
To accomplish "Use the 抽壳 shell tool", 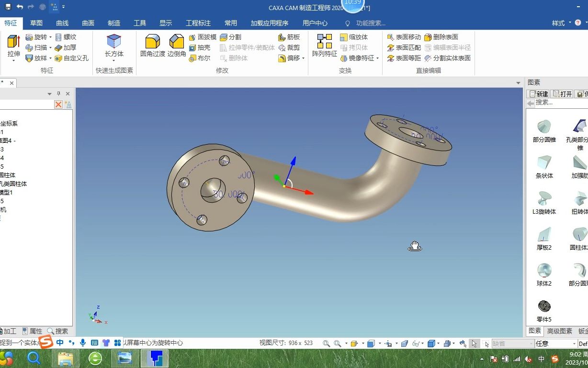I will 200,47.
